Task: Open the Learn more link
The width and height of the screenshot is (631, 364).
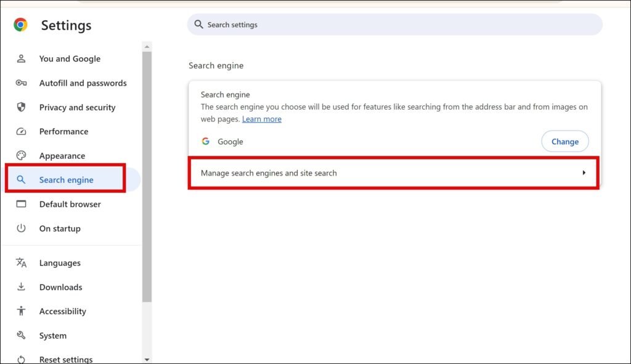Action: (261, 119)
